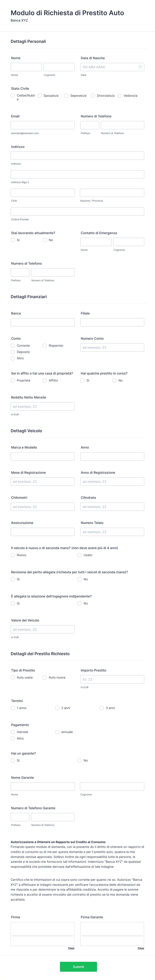
Task: Click the Nome input field
Action: click(x=26, y=67)
